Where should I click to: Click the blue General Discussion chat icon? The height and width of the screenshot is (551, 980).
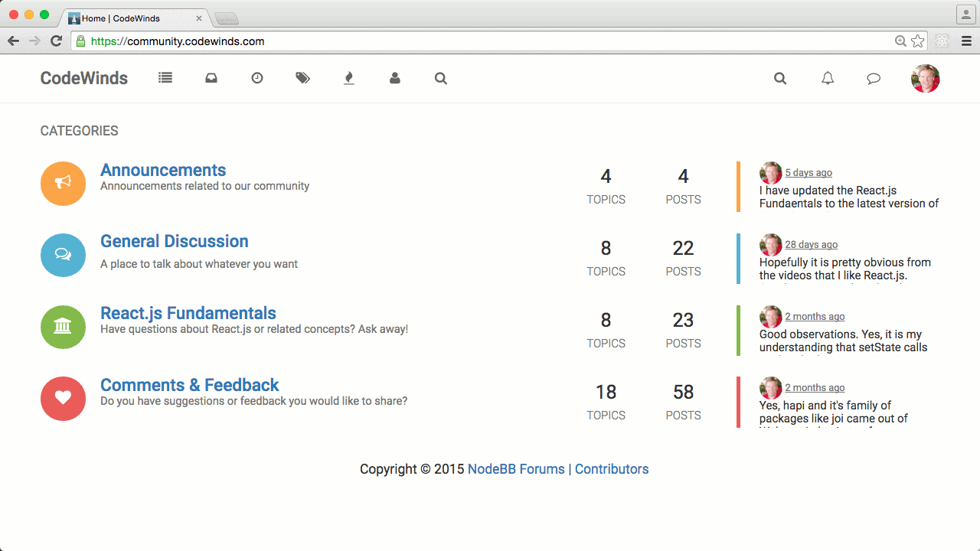(x=63, y=256)
